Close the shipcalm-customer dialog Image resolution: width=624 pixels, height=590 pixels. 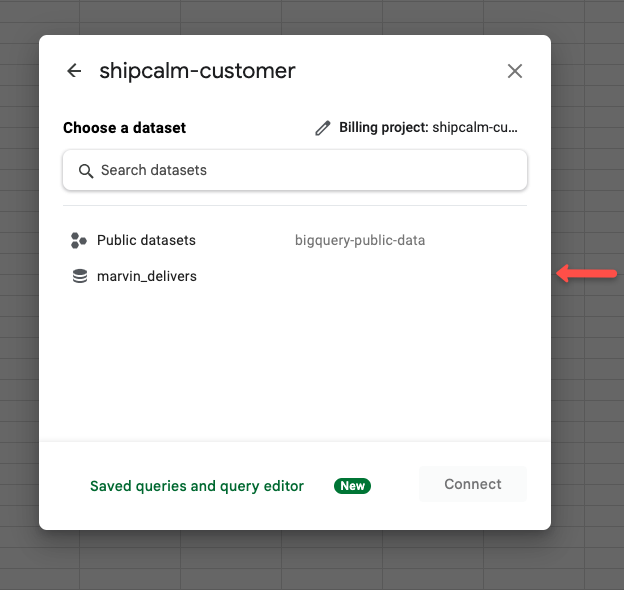[515, 71]
